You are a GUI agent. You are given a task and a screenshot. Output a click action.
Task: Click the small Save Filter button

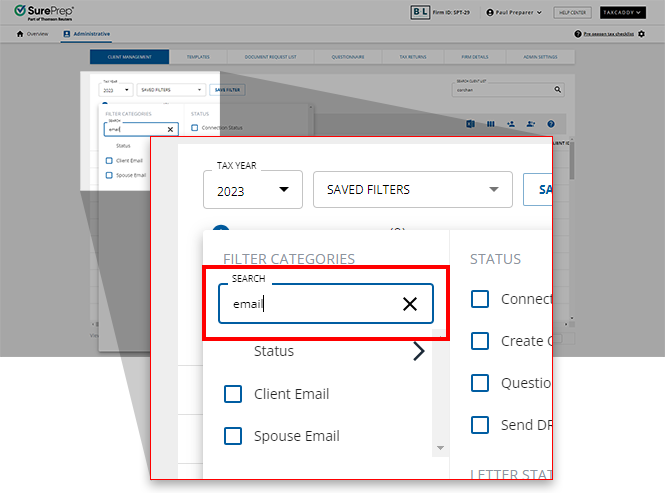pyautogui.click(x=227, y=90)
